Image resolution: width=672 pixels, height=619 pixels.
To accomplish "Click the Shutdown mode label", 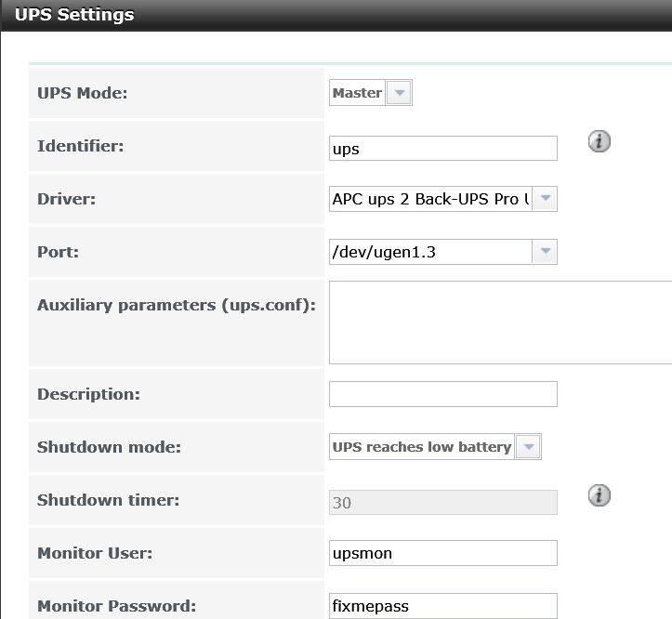I will coord(109,447).
